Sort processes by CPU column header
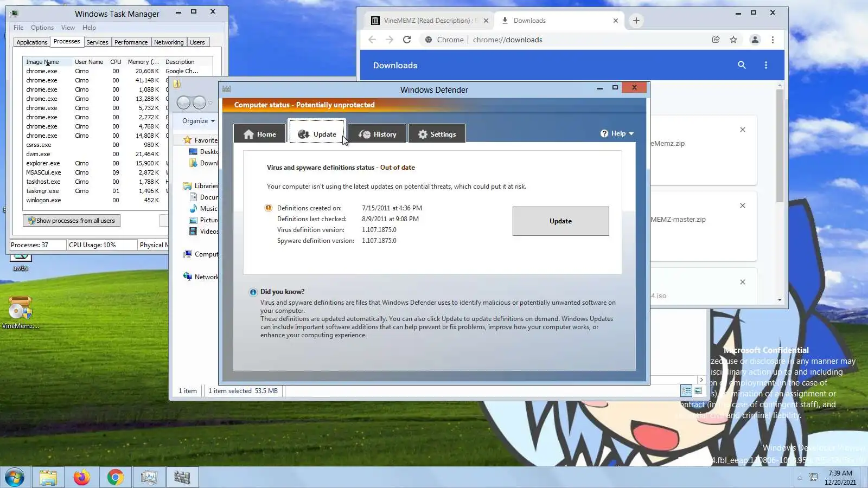Image resolution: width=868 pixels, height=488 pixels. [116, 62]
